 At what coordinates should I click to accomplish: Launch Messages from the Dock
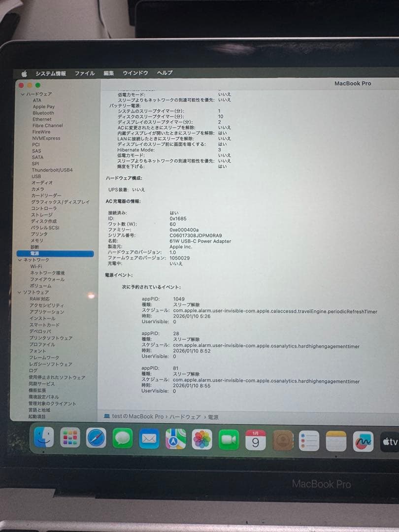coord(122,438)
